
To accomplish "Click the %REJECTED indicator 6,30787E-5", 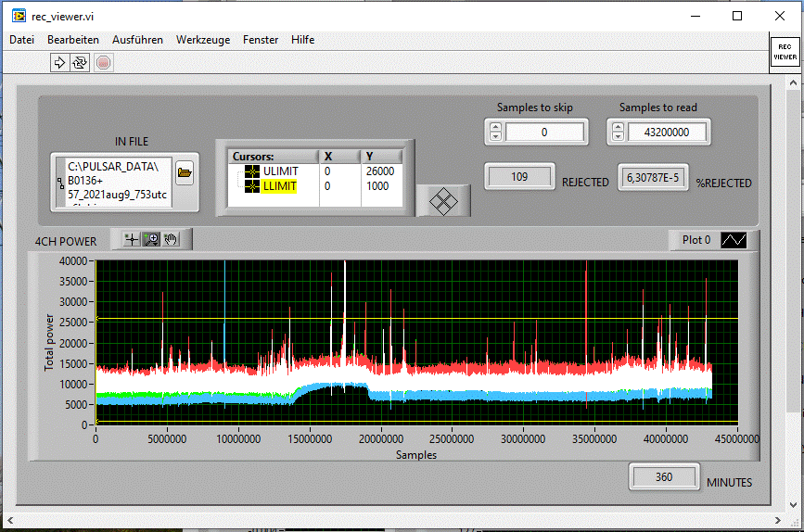I will pos(653,177).
